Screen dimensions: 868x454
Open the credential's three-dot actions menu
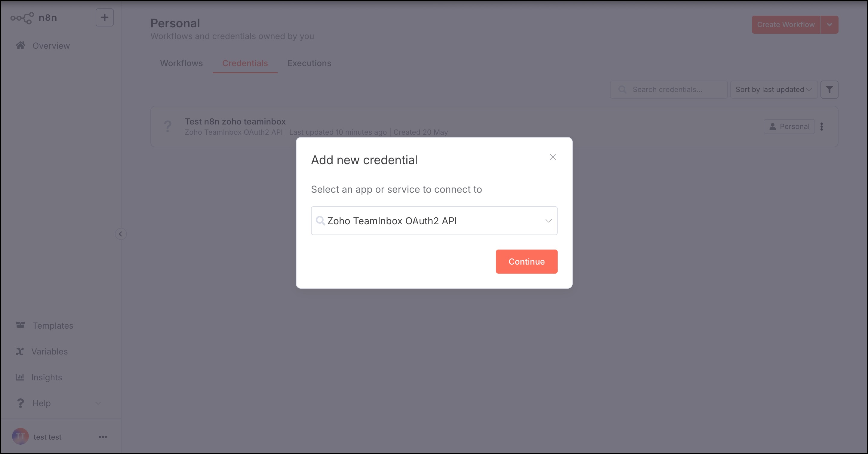pyautogui.click(x=821, y=127)
